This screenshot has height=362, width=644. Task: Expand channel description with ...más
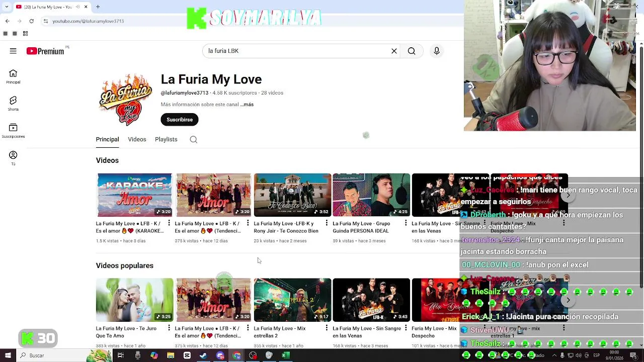[x=247, y=105]
